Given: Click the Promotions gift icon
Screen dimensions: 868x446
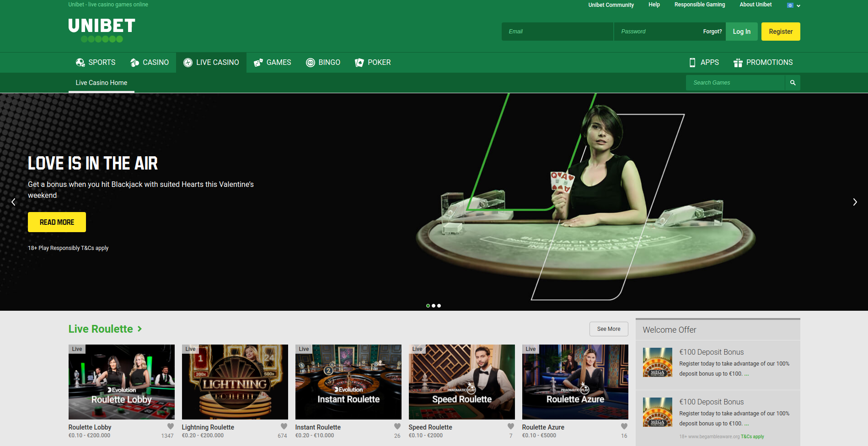Looking at the screenshot, I should (x=738, y=63).
